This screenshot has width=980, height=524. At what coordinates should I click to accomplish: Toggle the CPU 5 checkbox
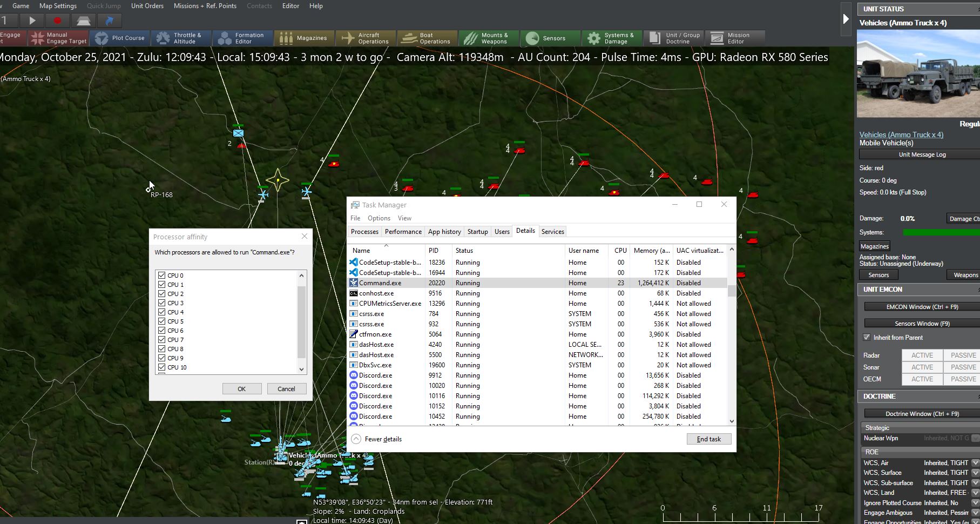tap(161, 321)
